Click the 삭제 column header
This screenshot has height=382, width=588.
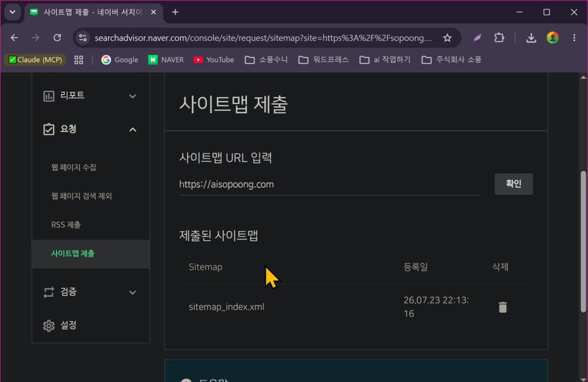point(500,267)
